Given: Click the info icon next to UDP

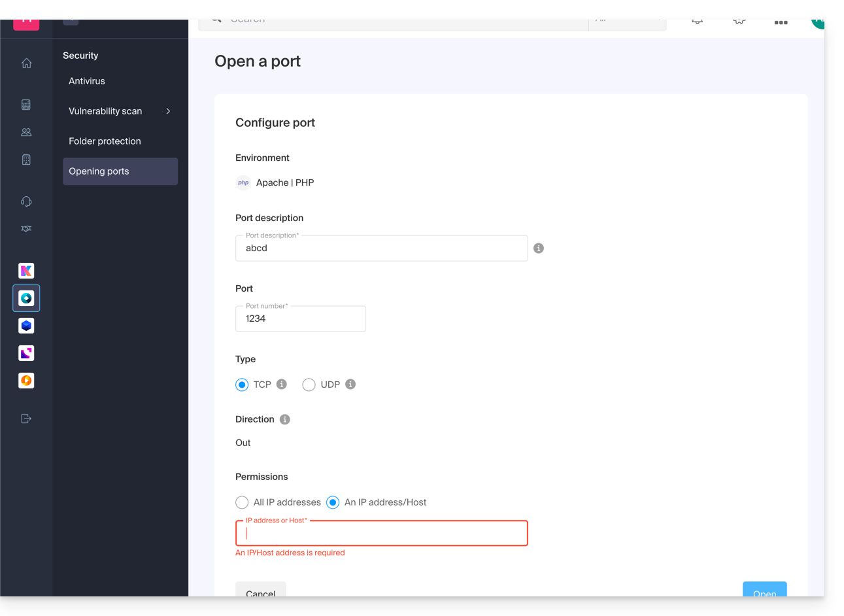Looking at the screenshot, I should point(350,385).
